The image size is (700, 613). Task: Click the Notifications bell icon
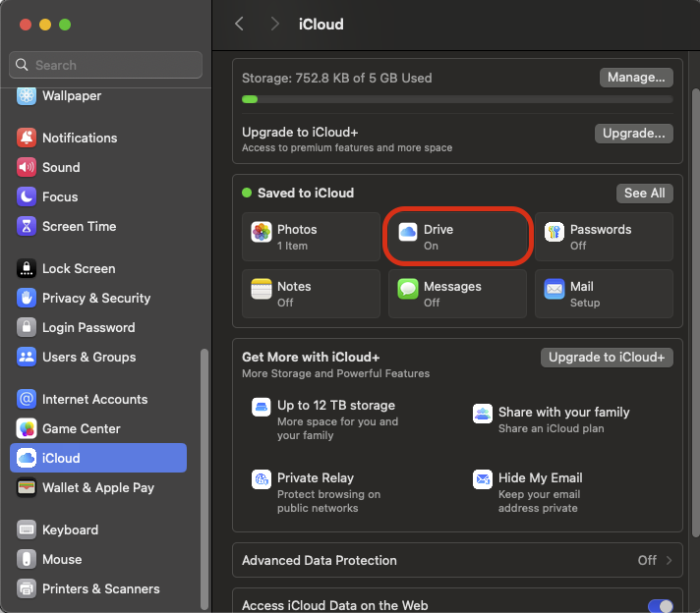click(27, 138)
